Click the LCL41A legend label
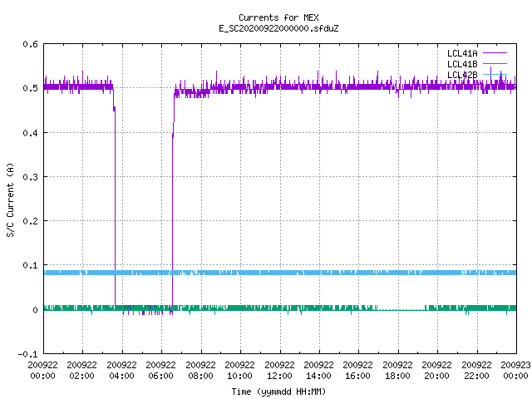This screenshot has width=532, height=399. point(462,53)
